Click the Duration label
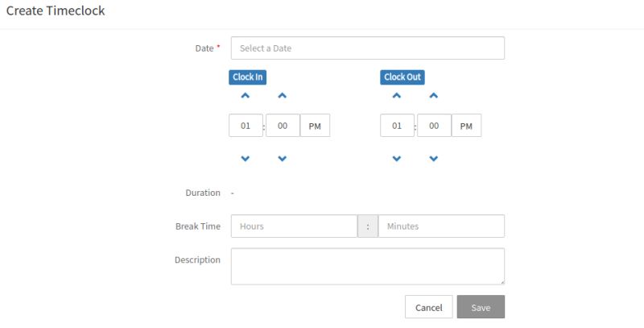The image size is (644, 328). (x=203, y=193)
